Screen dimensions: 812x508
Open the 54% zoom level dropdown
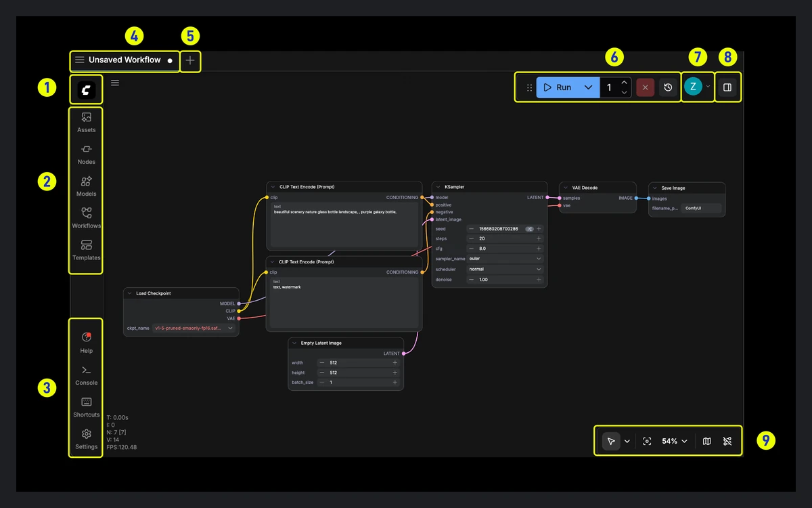pos(675,441)
